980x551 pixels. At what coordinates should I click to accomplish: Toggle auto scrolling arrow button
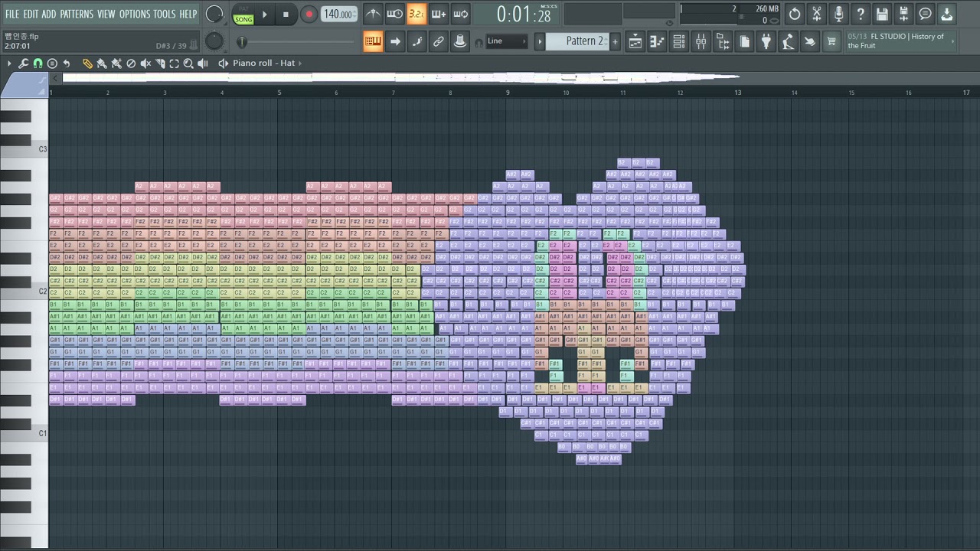pos(395,41)
